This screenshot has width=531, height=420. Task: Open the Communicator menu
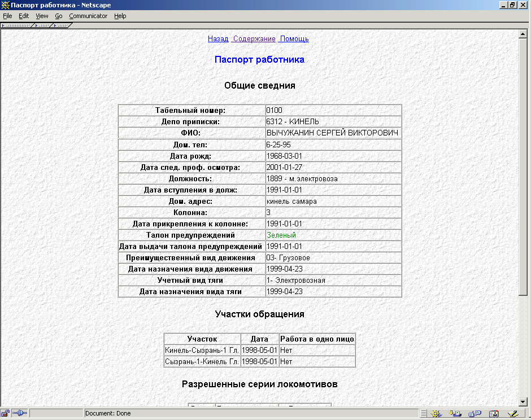pyautogui.click(x=88, y=16)
